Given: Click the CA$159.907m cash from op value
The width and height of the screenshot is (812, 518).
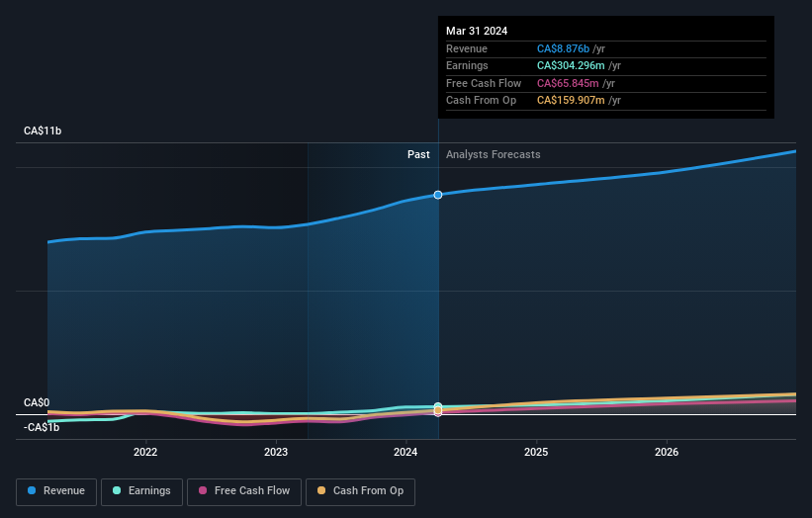Looking at the screenshot, I should click(571, 101).
